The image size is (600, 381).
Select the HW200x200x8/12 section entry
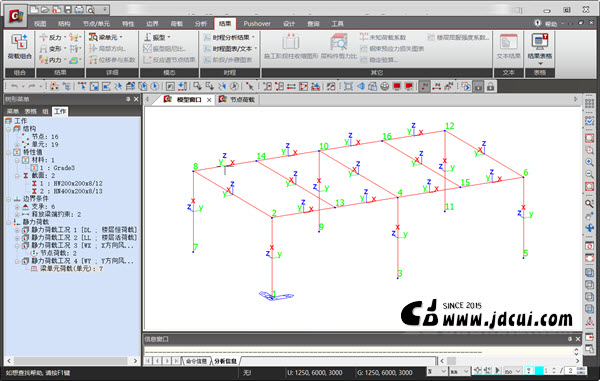(x=67, y=184)
